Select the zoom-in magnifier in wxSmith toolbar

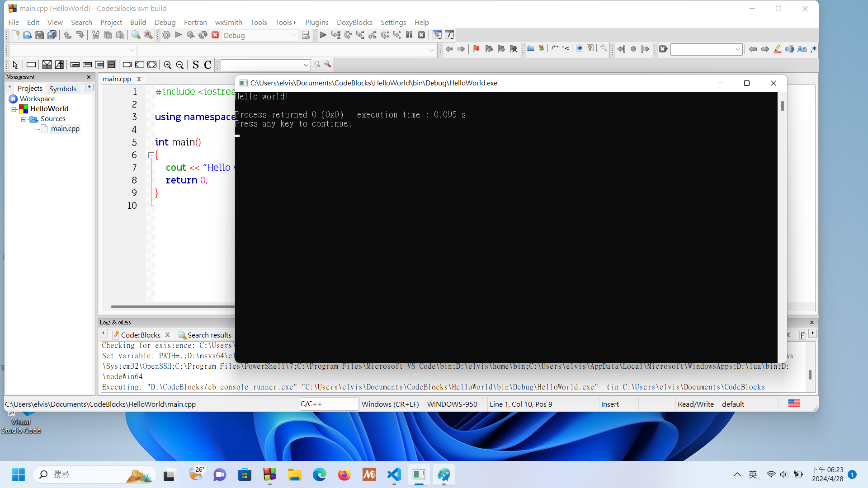(167, 65)
